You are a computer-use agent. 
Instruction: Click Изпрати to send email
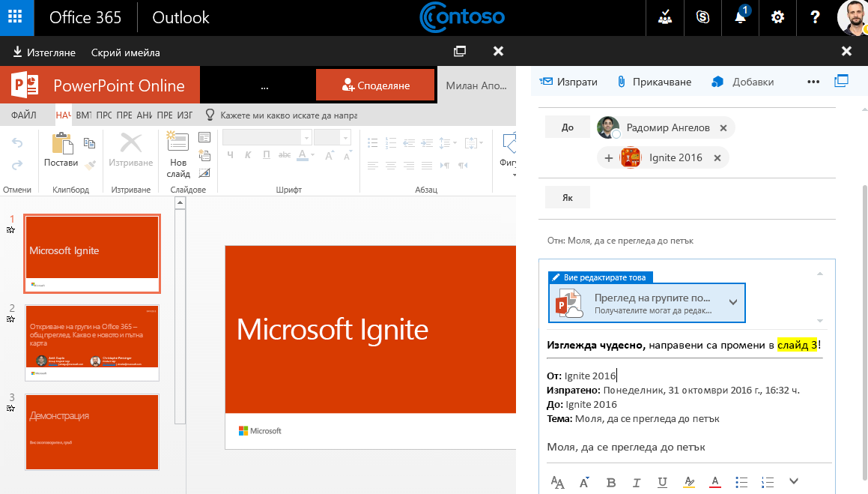tap(568, 82)
